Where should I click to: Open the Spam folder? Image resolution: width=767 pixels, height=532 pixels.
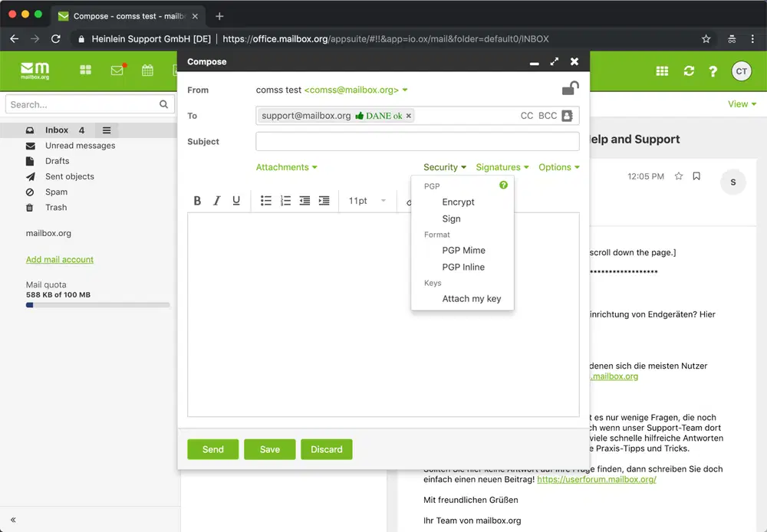pos(56,192)
